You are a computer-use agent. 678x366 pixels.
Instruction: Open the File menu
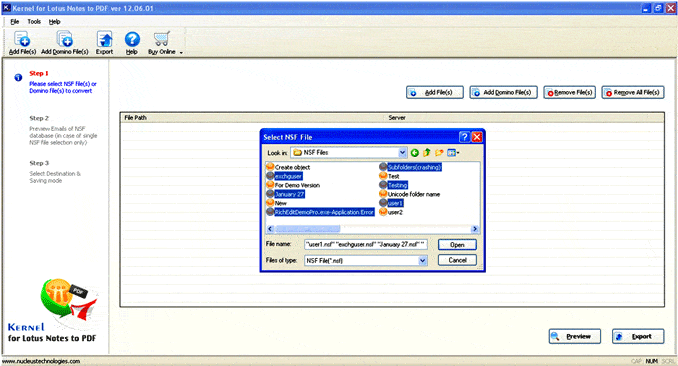point(15,22)
